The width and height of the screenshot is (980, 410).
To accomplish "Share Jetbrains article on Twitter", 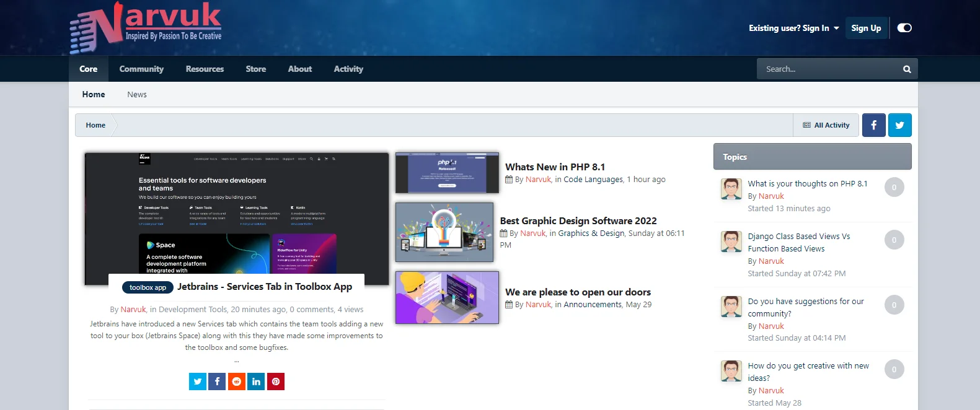I will 198,382.
